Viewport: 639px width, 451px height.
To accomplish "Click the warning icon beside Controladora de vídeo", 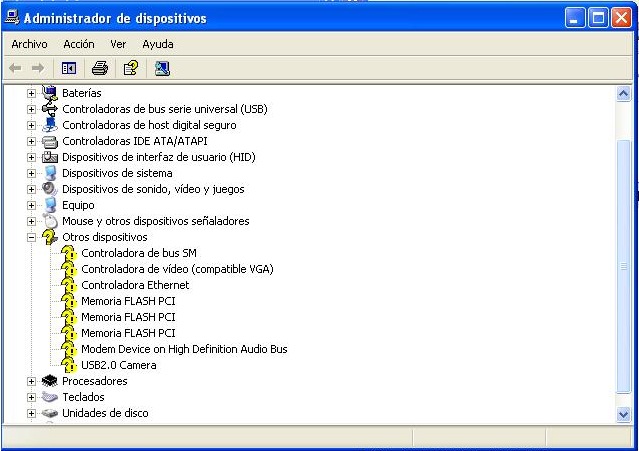I will click(x=69, y=269).
